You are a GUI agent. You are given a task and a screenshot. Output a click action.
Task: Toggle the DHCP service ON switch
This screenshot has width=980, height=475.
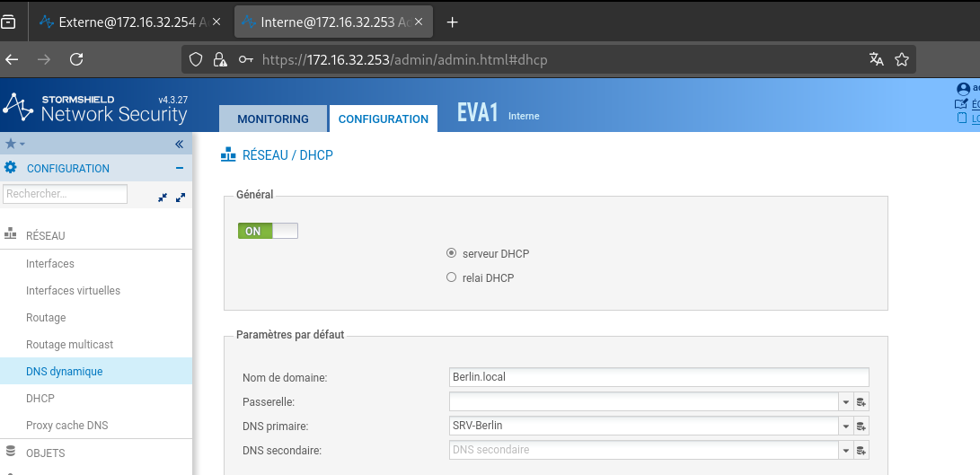pos(268,231)
